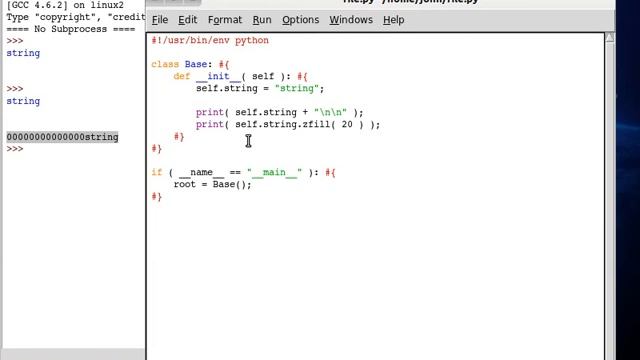Screen dimensions: 640x360
Task: Click the print line with zfill( 20 )
Action: (x=288, y=124)
